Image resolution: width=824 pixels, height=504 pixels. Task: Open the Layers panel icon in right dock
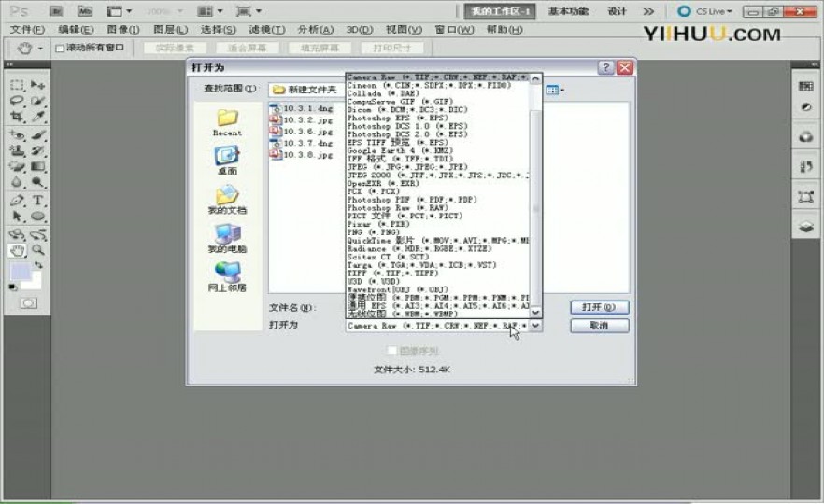[x=805, y=227]
